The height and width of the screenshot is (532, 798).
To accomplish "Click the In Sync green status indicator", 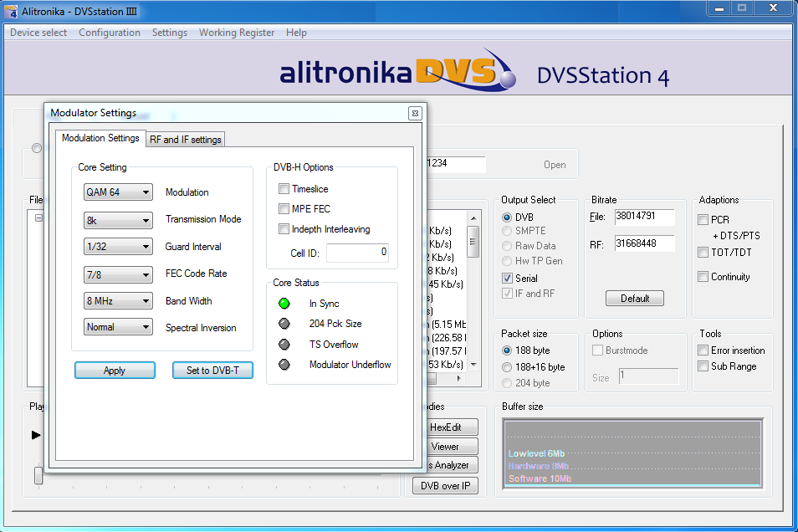I will pyautogui.click(x=284, y=304).
